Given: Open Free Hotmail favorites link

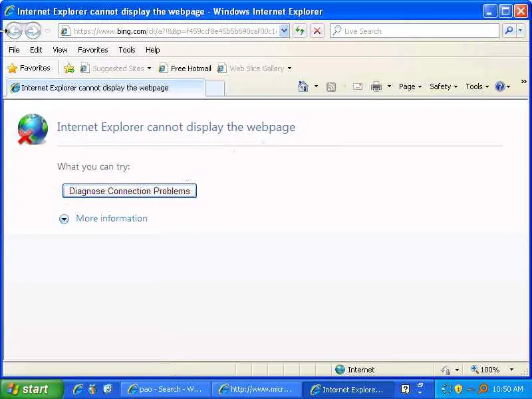Looking at the screenshot, I should [x=186, y=68].
